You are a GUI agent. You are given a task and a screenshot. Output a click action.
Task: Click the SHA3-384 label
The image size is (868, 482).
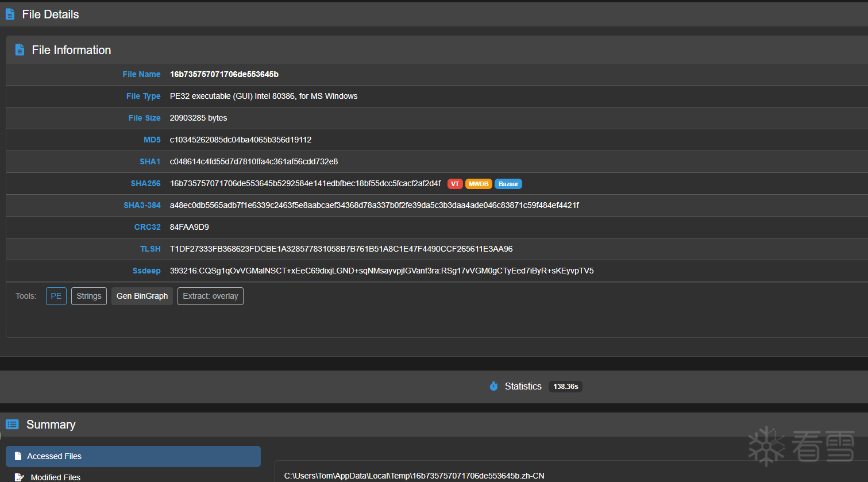[142, 205]
